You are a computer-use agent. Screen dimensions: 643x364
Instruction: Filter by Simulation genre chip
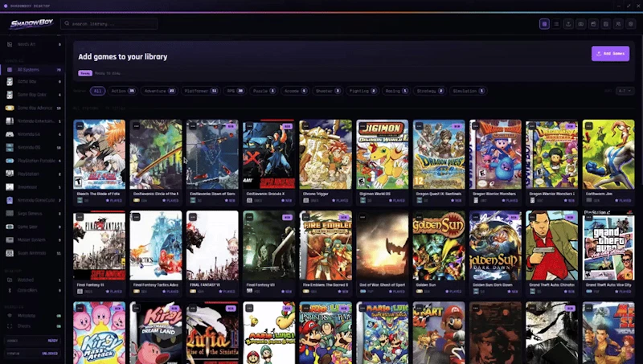click(469, 91)
